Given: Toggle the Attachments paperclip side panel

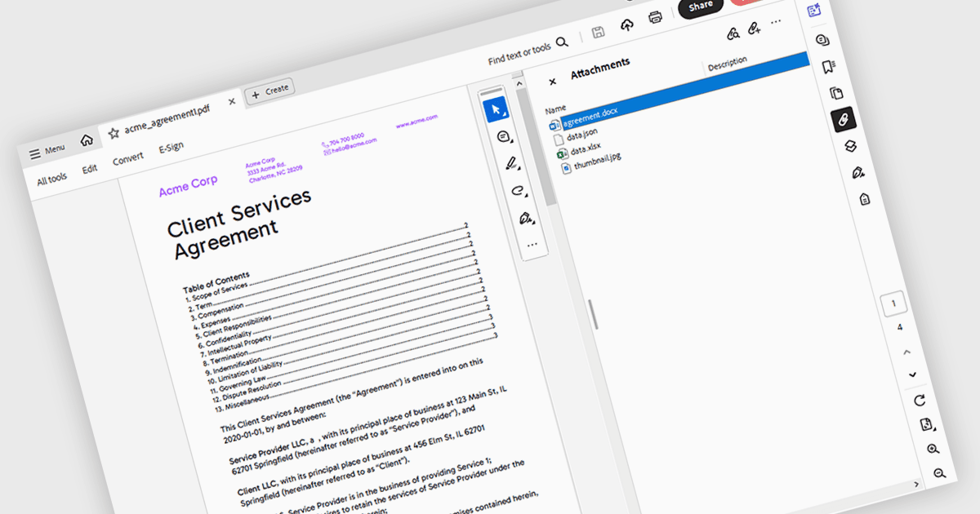Looking at the screenshot, I should click(843, 119).
